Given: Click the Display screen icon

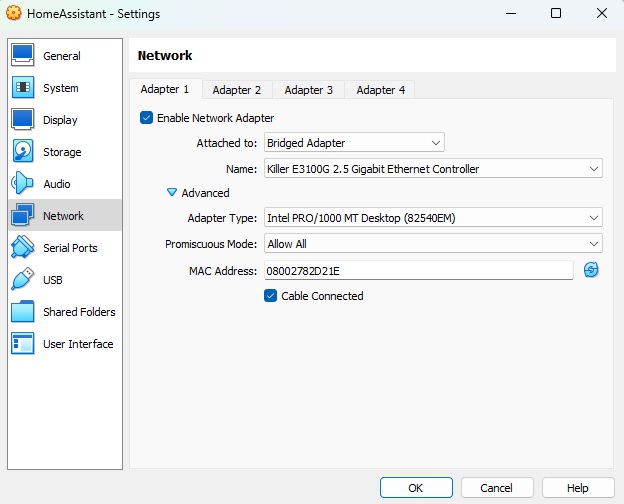Looking at the screenshot, I should point(23,119).
